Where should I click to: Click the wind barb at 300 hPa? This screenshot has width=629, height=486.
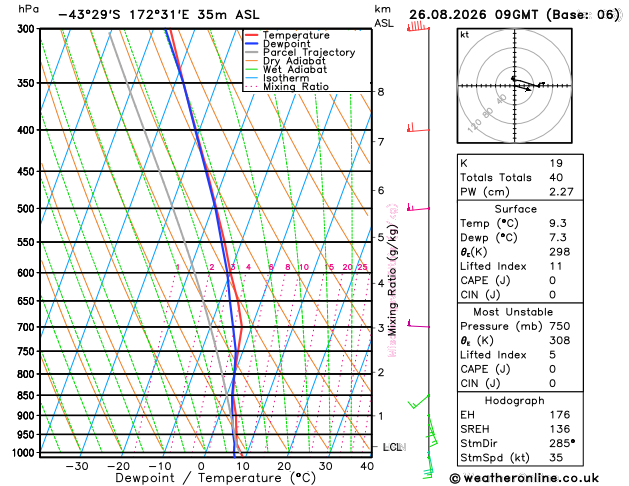click(418, 27)
